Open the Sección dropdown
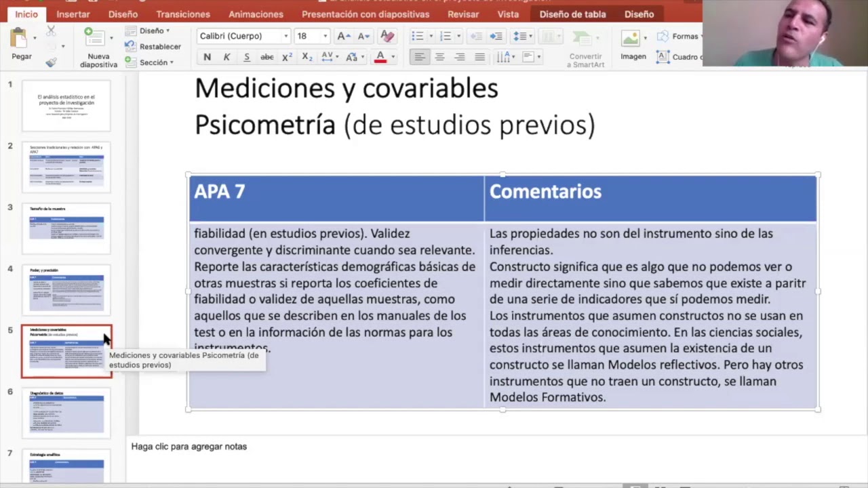 149,62
